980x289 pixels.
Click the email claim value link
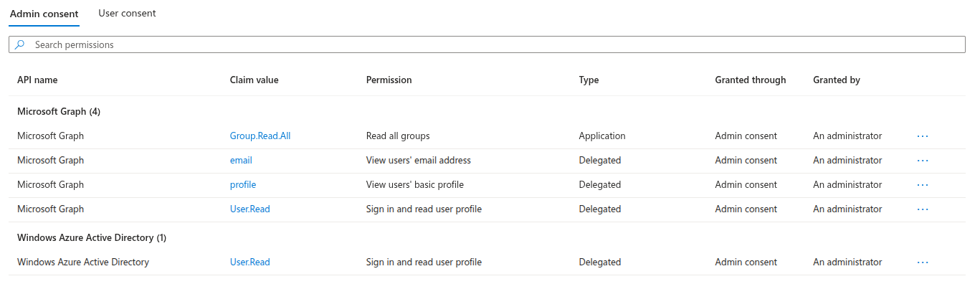(241, 161)
